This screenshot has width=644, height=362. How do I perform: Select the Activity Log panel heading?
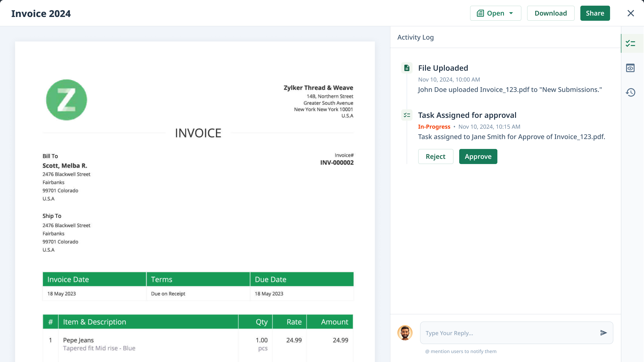pyautogui.click(x=415, y=37)
